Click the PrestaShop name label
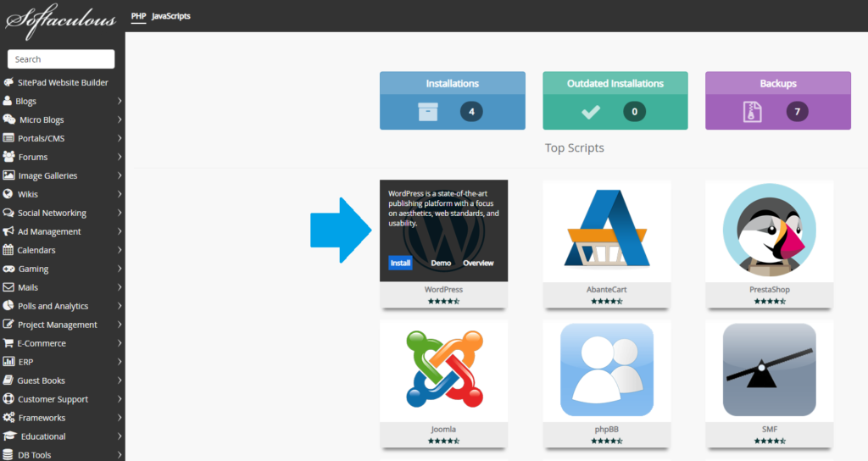 [770, 290]
